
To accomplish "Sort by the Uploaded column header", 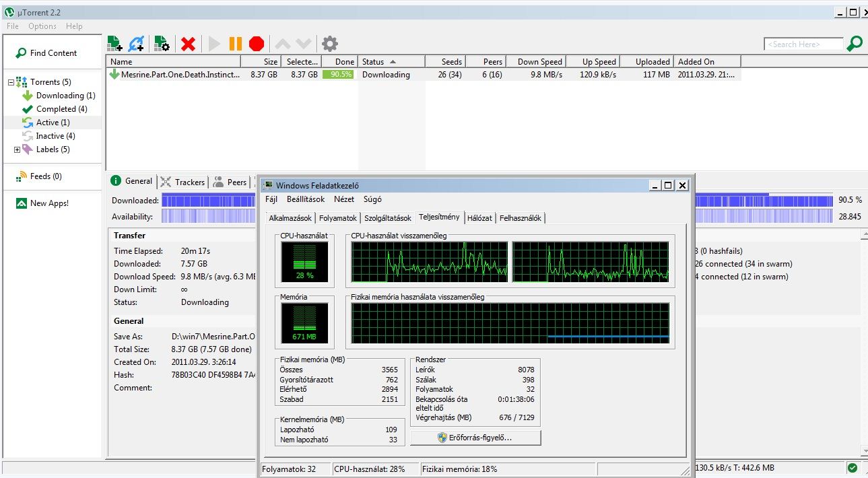I will click(x=646, y=61).
